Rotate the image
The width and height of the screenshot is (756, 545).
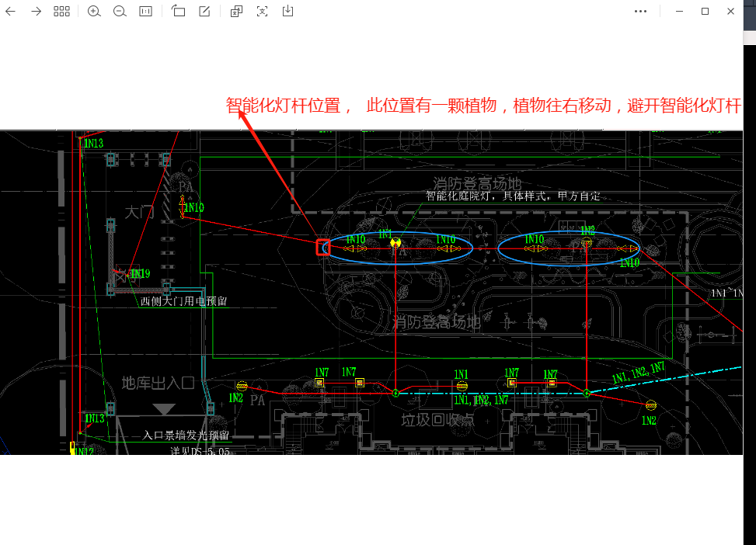[179, 12]
